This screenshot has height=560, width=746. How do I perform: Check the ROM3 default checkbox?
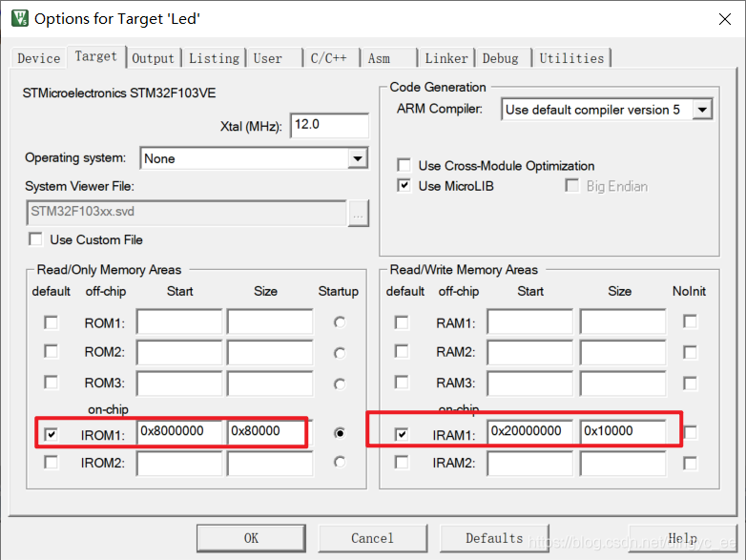point(51,382)
